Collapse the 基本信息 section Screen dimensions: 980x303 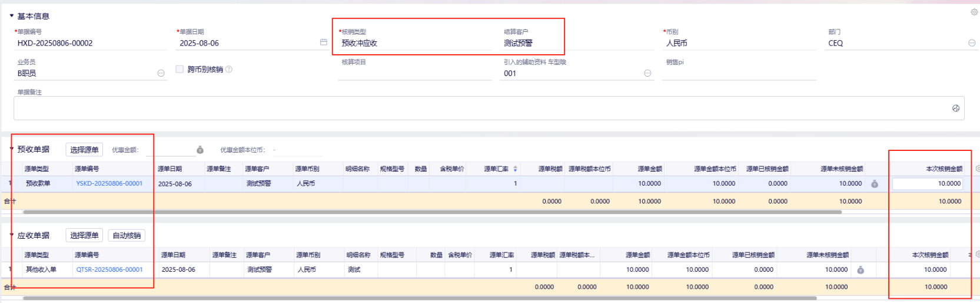[12, 16]
